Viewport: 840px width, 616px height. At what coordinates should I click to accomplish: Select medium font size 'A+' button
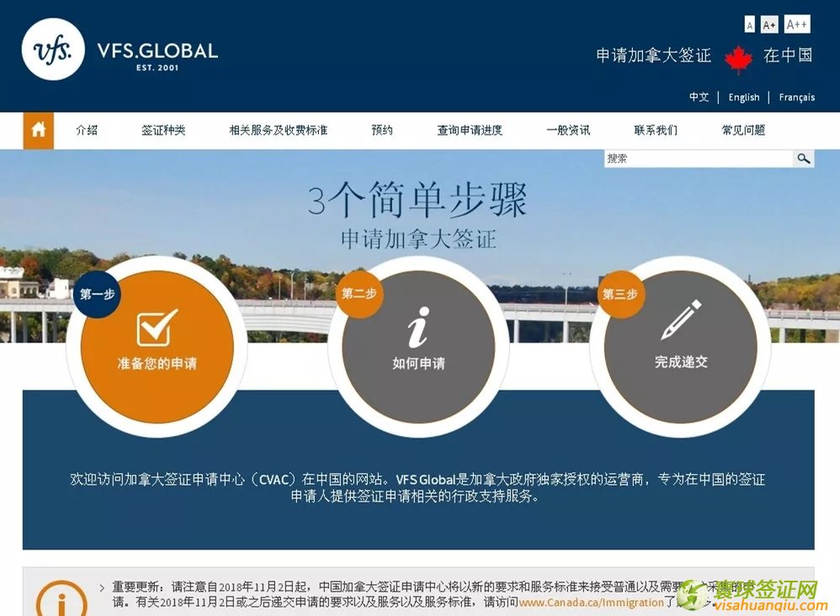click(x=769, y=25)
